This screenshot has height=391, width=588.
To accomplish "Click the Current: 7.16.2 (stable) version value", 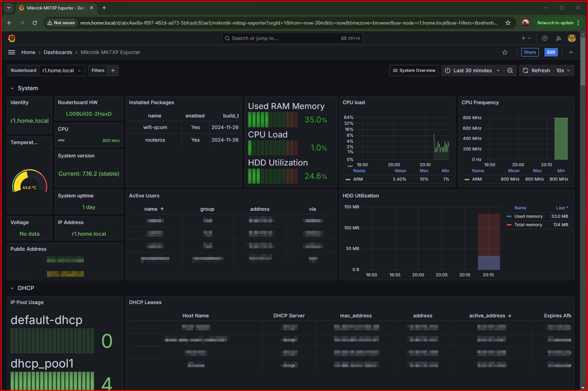I will (89, 174).
